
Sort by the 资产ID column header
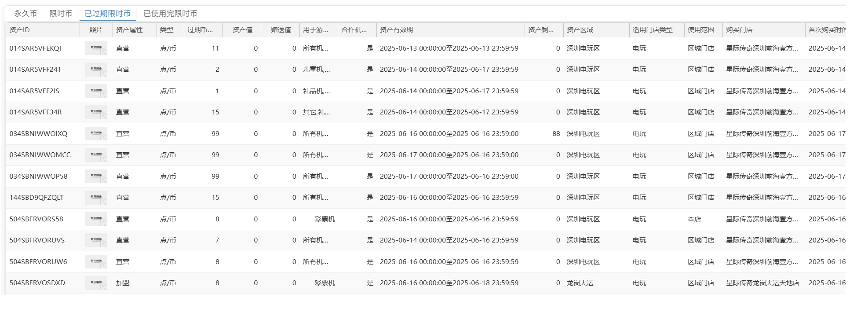pos(20,30)
